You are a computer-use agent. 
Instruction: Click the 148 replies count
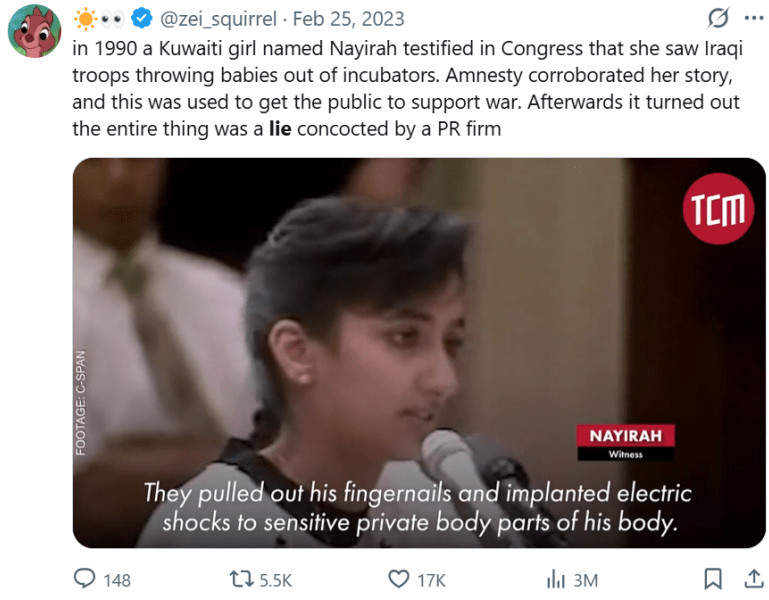117,580
